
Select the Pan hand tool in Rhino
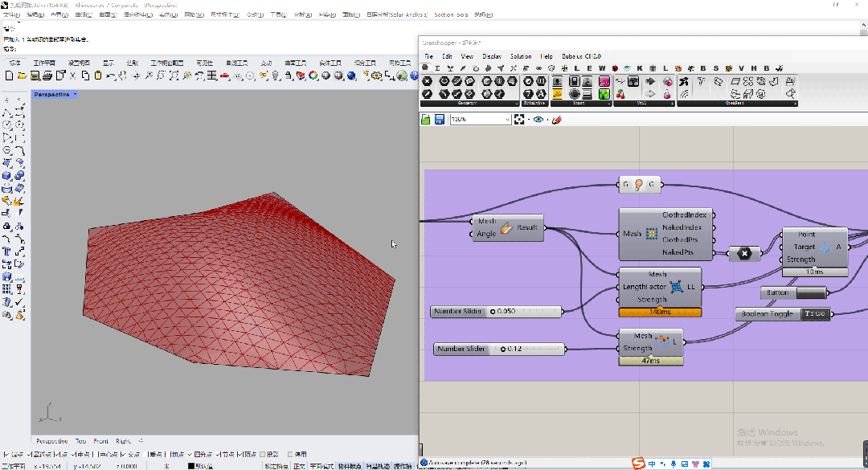(x=123, y=76)
